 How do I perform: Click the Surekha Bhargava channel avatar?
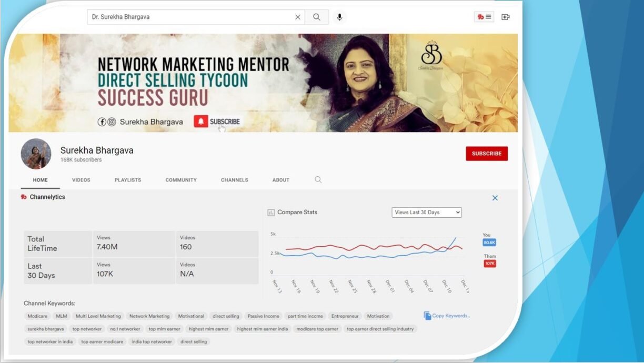36,154
